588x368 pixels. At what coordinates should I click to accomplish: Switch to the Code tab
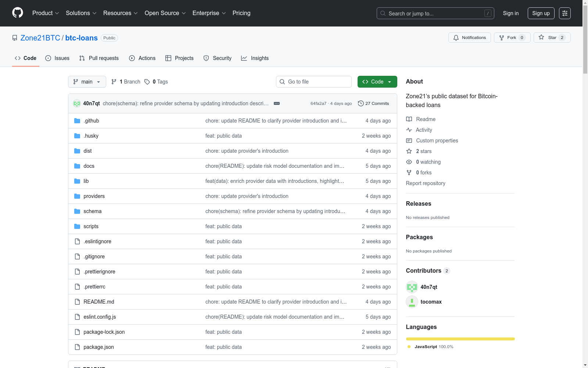(x=26, y=58)
